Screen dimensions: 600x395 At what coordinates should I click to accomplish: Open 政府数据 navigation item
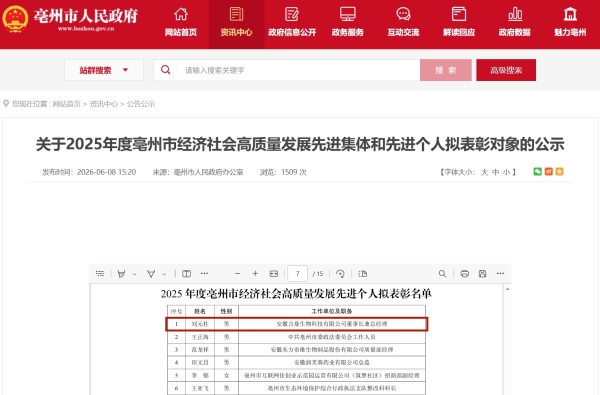tap(515, 23)
